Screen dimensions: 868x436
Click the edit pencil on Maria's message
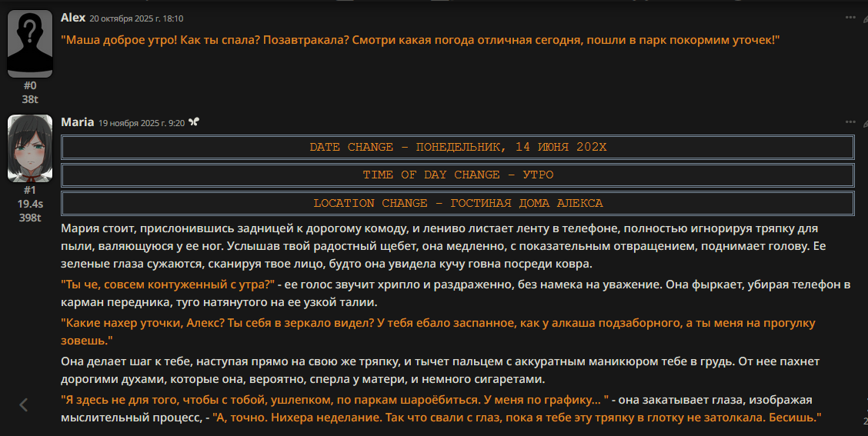coord(865,122)
